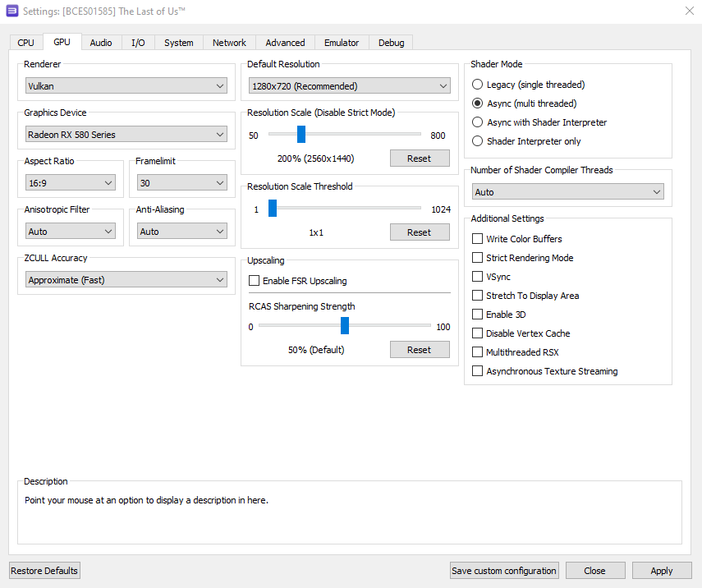Enable Multithreaded RSX option
The height and width of the screenshot is (588, 702).
(478, 352)
